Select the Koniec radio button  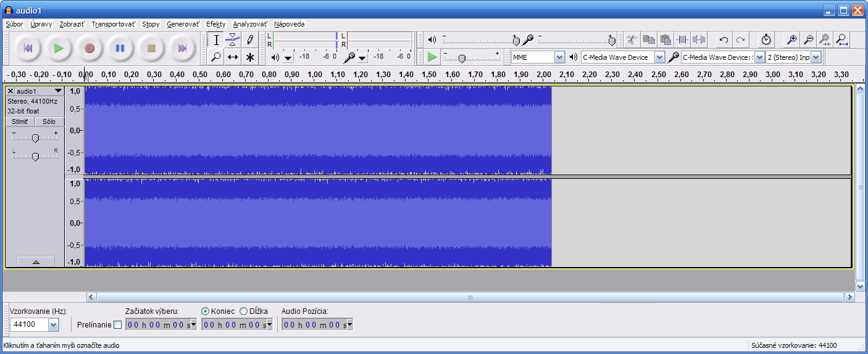[206, 311]
